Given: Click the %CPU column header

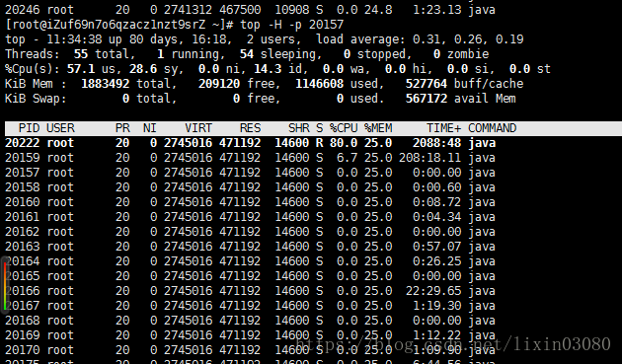Looking at the screenshot, I should (x=344, y=128).
